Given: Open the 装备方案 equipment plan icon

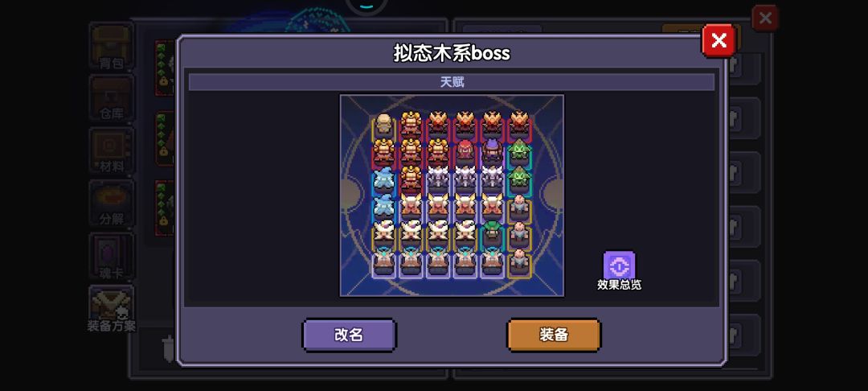Looking at the screenshot, I should (111, 309).
